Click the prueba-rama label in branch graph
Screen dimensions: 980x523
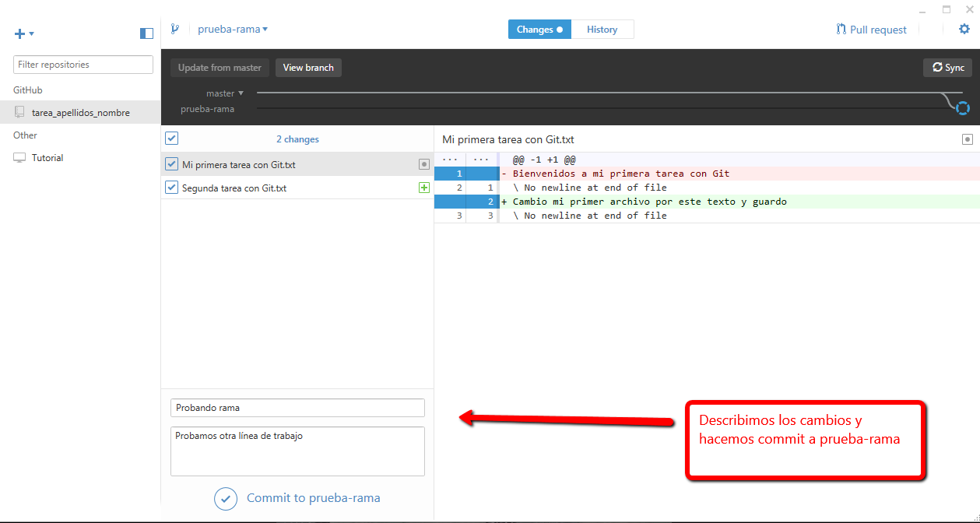[207, 109]
